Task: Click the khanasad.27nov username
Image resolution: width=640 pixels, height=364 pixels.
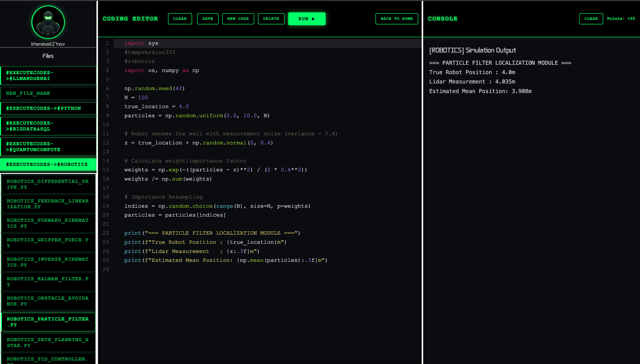Action: [48, 44]
